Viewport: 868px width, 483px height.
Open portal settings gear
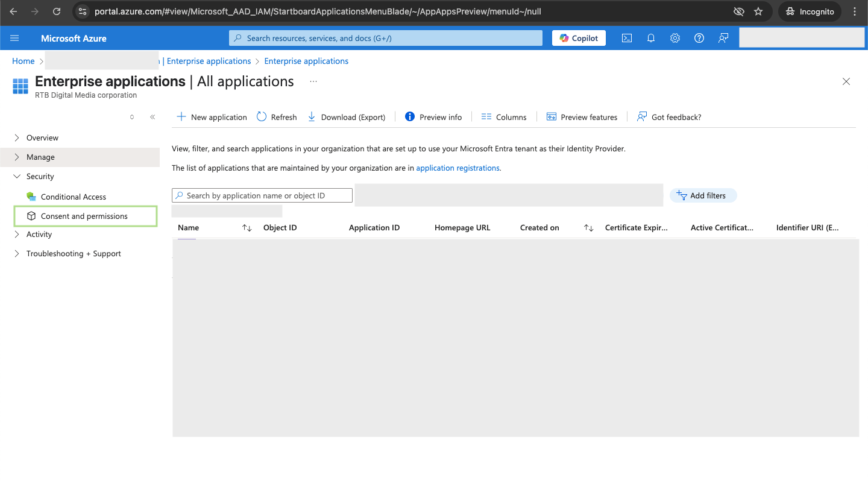tap(675, 38)
